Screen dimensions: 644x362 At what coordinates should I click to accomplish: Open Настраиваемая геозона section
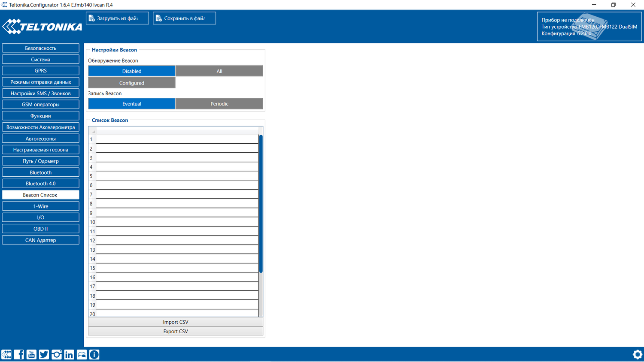point(41,150)
